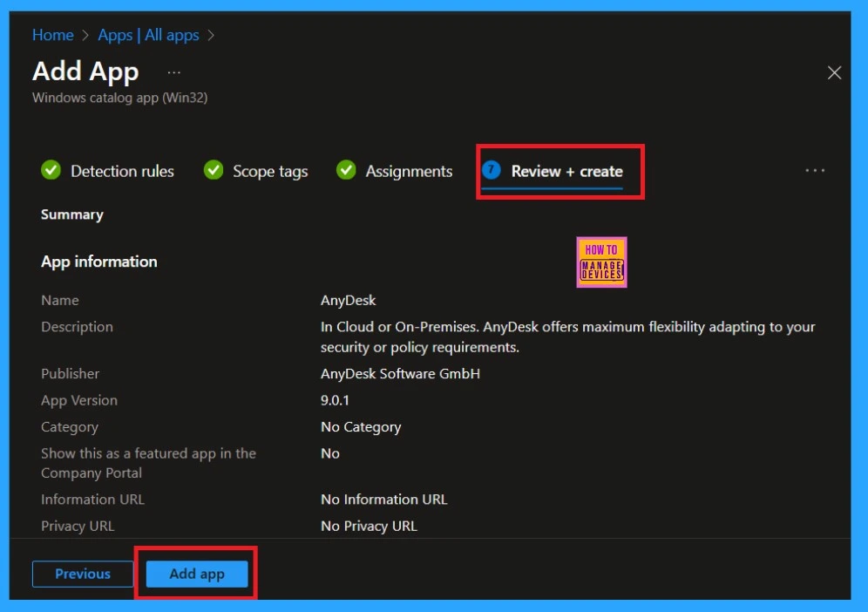Click the App Version field label
Screen dimensions: 868x612
pos(79,400)
